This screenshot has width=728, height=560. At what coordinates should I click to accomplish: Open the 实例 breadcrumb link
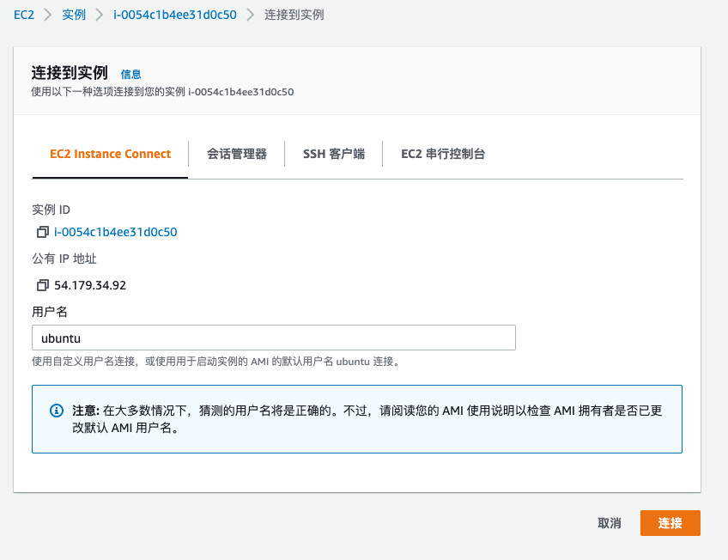[x=74, y=15]
